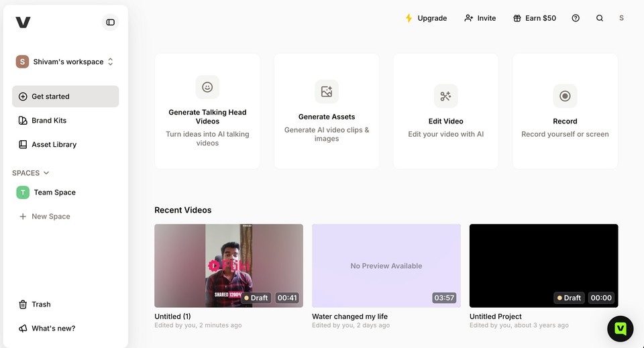Click the 00:41 duration badge

(287, 298)
